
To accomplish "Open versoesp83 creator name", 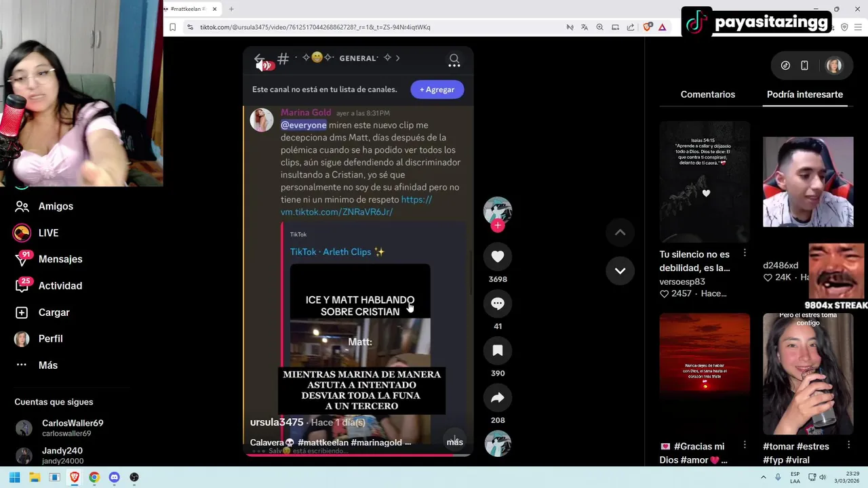I will pyautogui.click(x=682, y=281).
